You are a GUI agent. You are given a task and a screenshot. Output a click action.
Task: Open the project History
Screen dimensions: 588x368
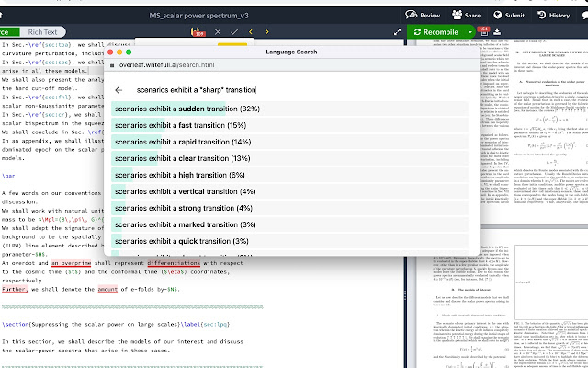pos(553,15)
